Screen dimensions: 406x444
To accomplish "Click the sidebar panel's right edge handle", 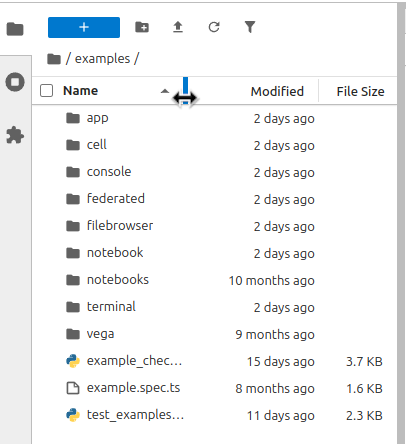I will [401, 223].
